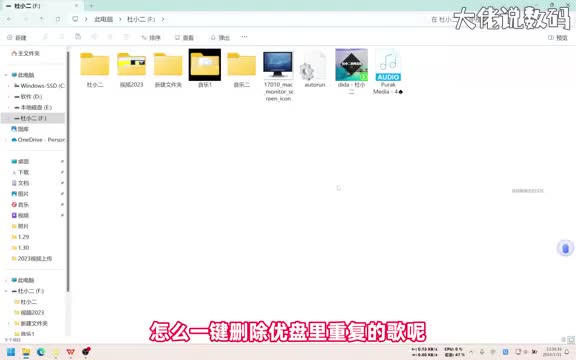Click the search box for 杜小二
This screenshot has height=360, width=576.
tap(498, 19)
